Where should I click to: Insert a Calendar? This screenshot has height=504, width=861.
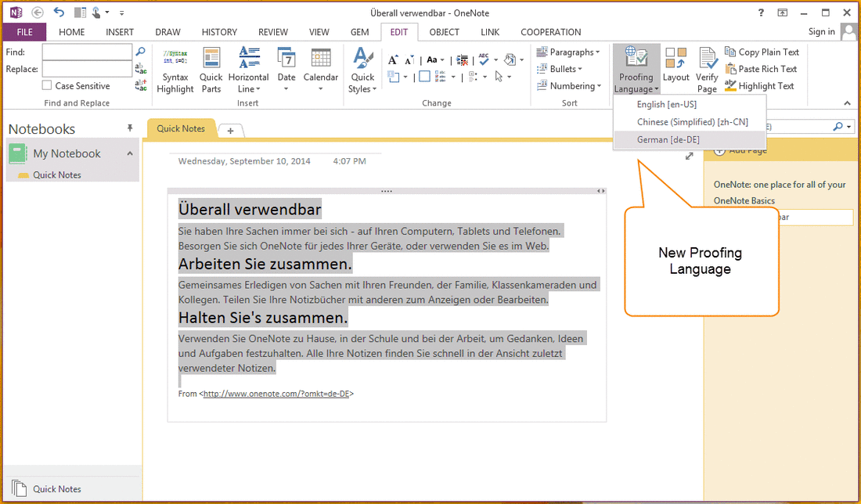click(x=321, y=70)
